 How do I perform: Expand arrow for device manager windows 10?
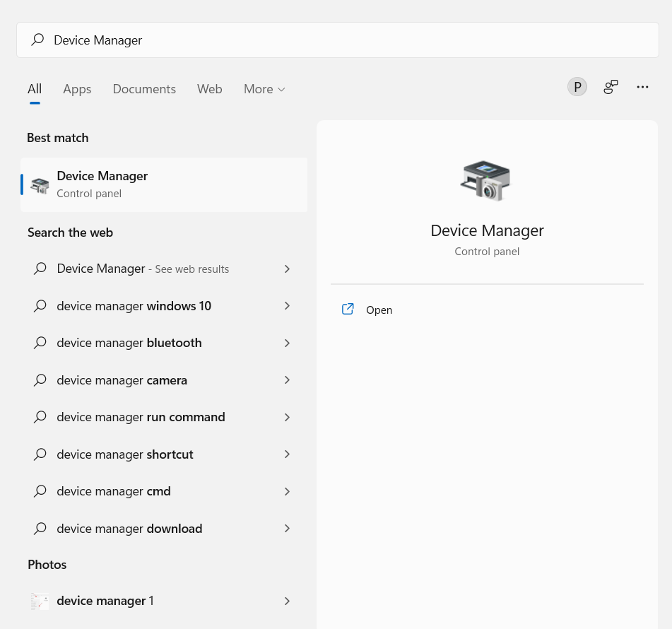[287, 306]
